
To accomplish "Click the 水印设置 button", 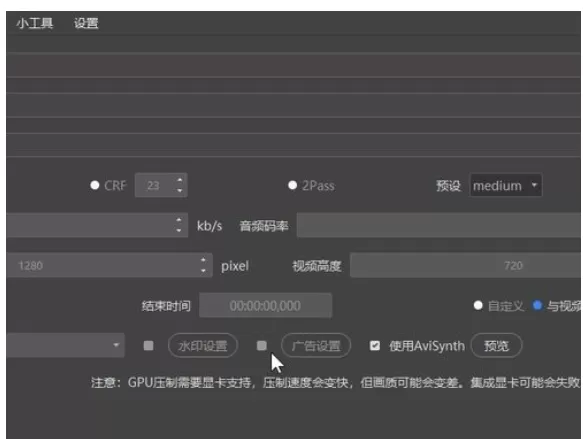I will tap(203, 346).
